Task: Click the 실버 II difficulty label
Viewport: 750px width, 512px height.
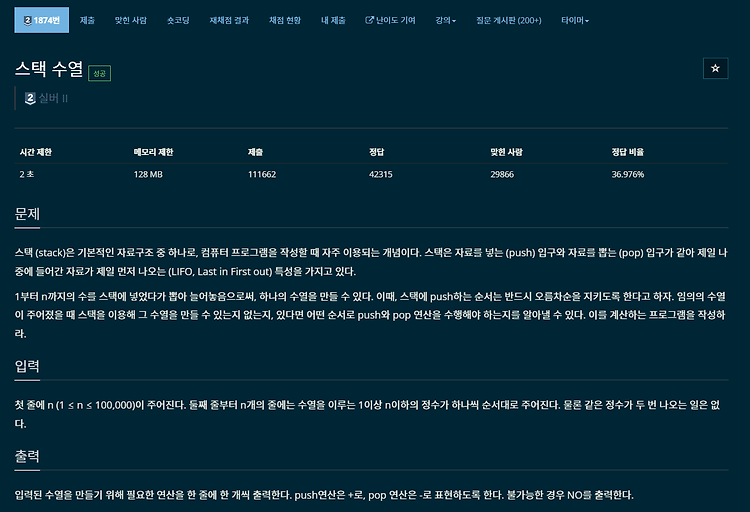Action: click(x=53, y=99)
